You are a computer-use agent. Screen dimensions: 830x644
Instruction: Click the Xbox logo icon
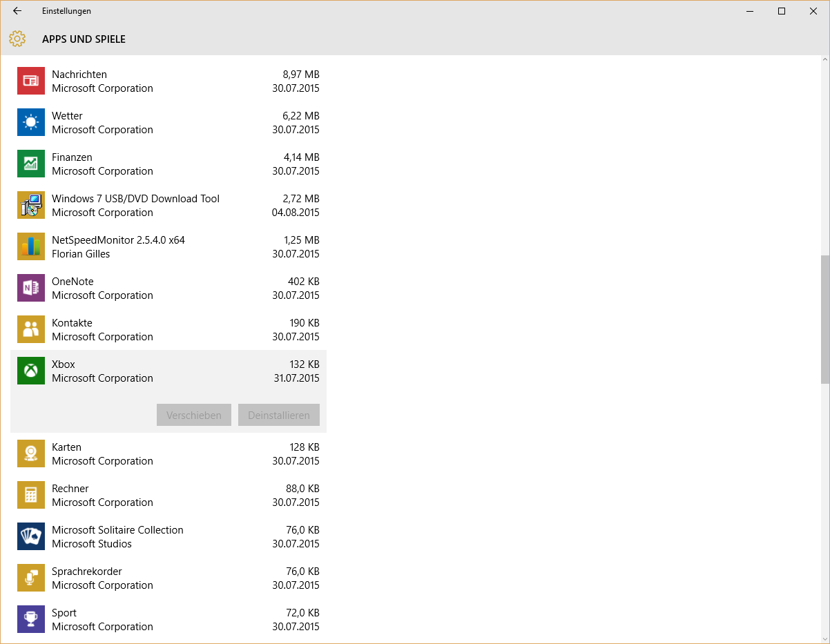click(x=31, y=371)
